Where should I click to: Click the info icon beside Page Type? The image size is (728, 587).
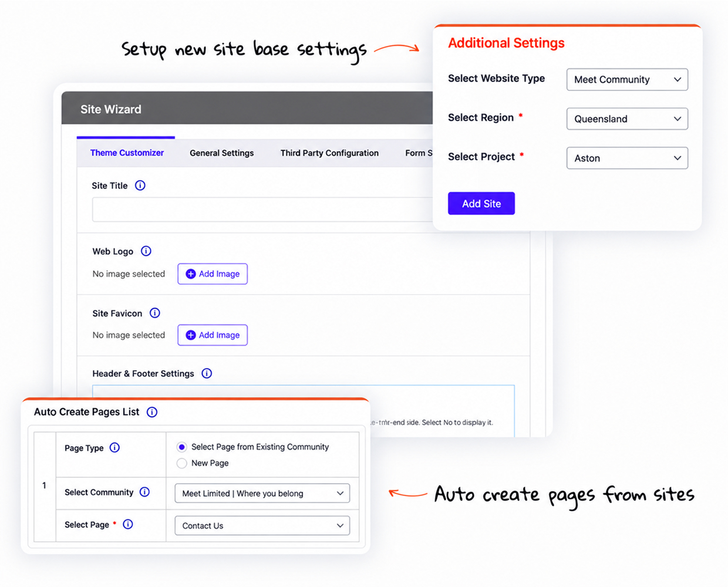pyautogui.click(x=115, y=448)
